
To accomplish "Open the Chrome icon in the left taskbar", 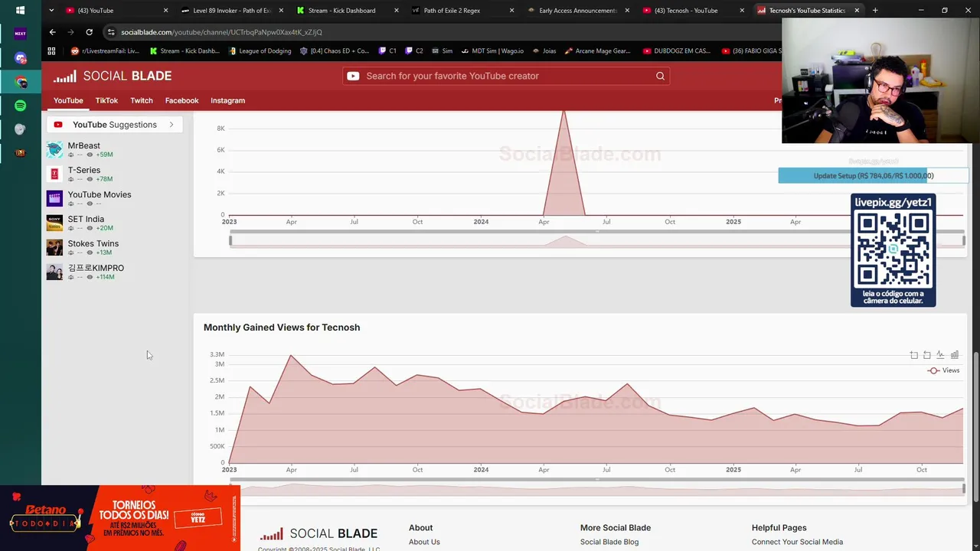I will [x=20, y=82].
